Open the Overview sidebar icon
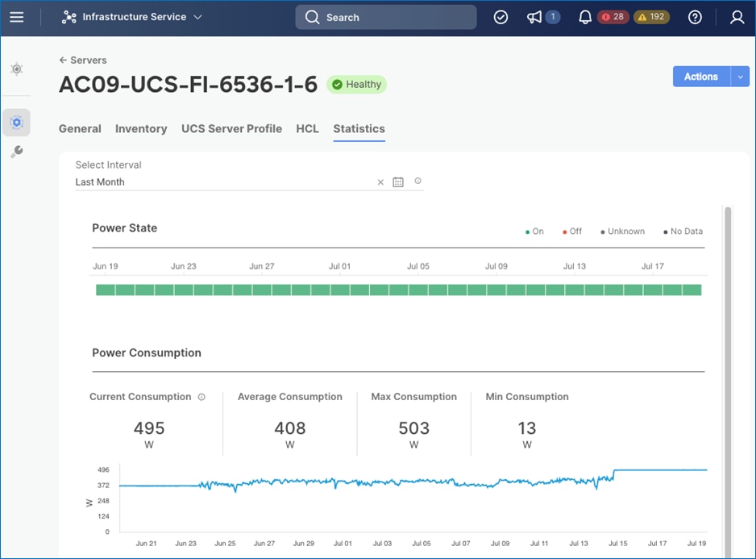 [x=17, y=69]
